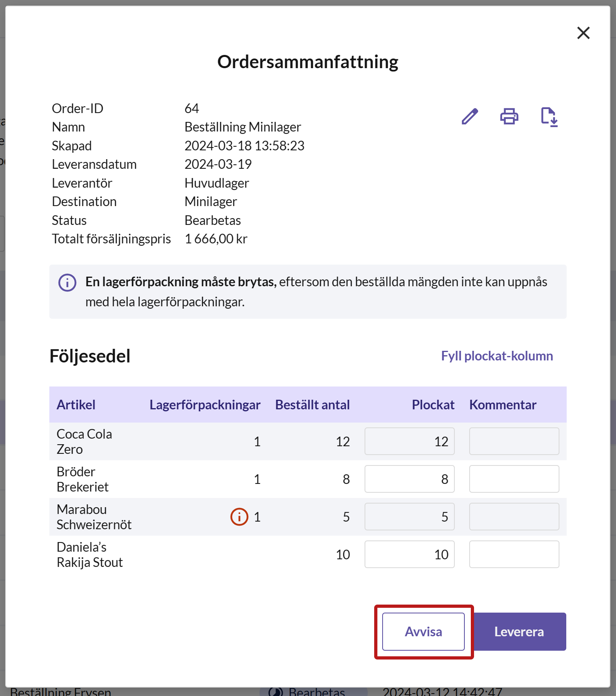Select the Marabou Schweizernöt article name
Screen dimensions: 616x696
point(94,517)
